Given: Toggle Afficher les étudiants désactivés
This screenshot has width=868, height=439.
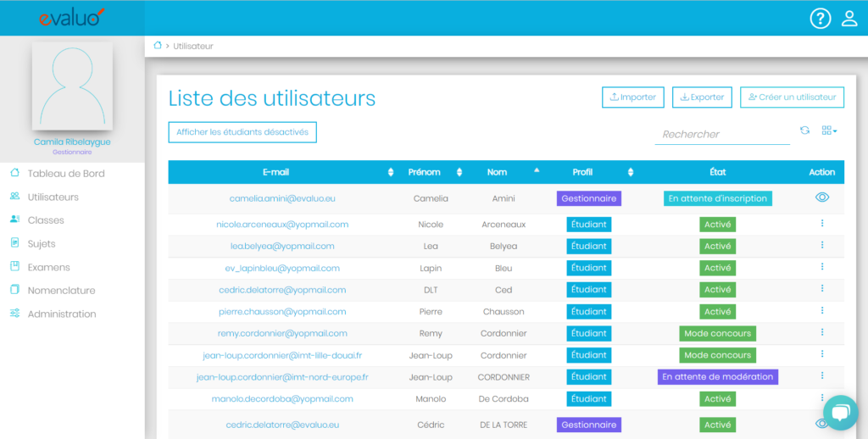Looking at the screenshot, I should (243, 132).
